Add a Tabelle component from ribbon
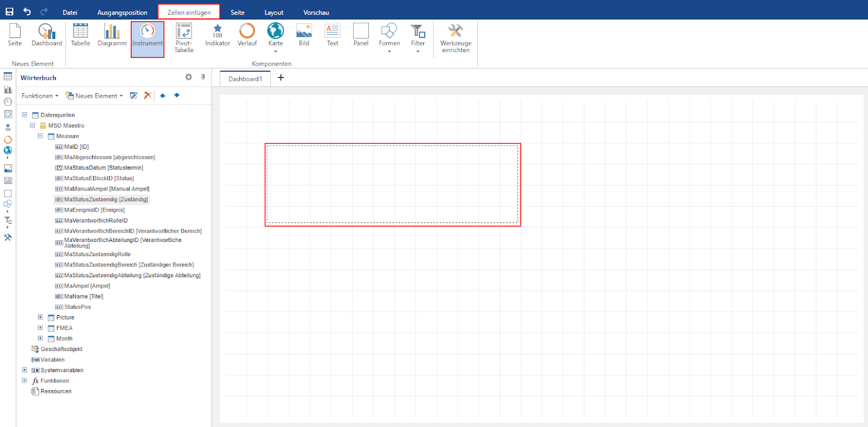The height and width of the screenshot is (427, 868). [80, 35]
